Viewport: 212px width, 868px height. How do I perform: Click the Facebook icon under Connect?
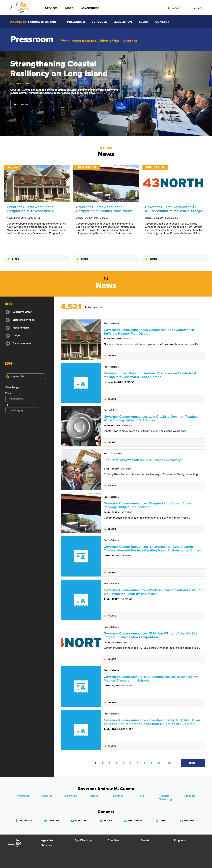[x=17, y=820]
